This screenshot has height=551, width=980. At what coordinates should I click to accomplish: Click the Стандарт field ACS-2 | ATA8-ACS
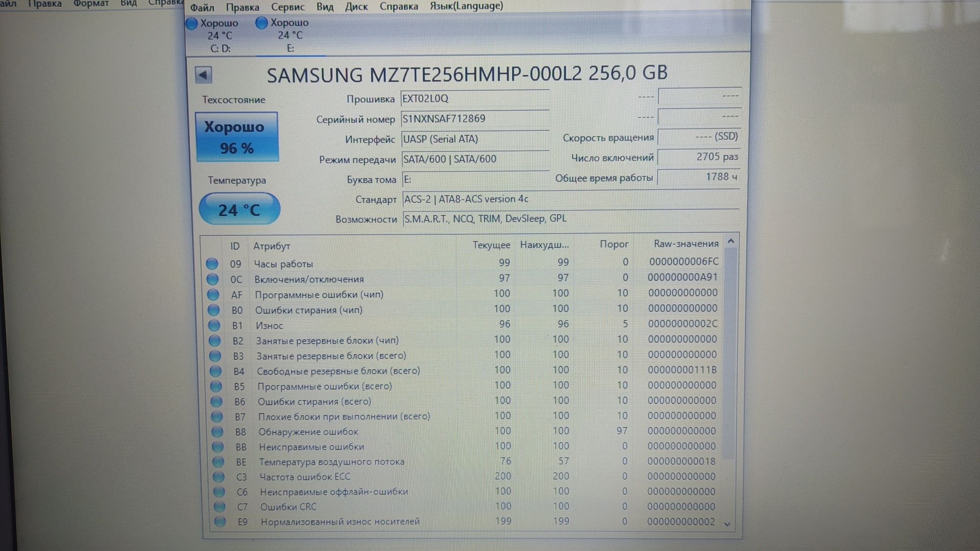point(571,199)
